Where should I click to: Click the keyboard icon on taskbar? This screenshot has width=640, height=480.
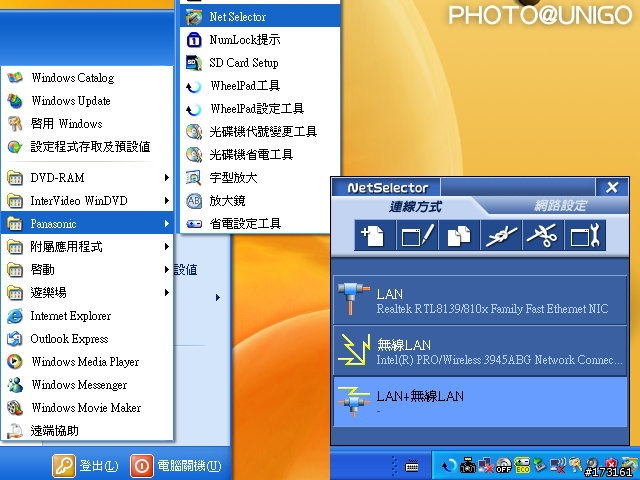click(x=412, y=465)
